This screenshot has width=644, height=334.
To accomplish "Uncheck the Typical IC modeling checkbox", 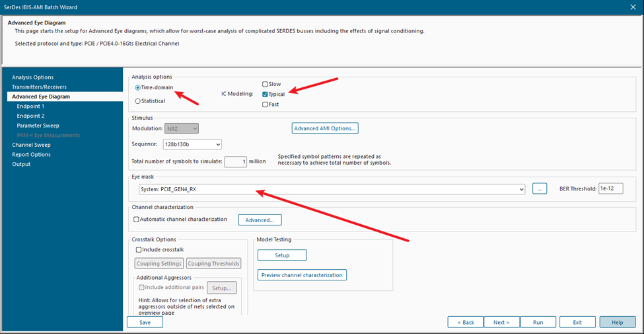I will pyautogui.click(x=265, y=94).
